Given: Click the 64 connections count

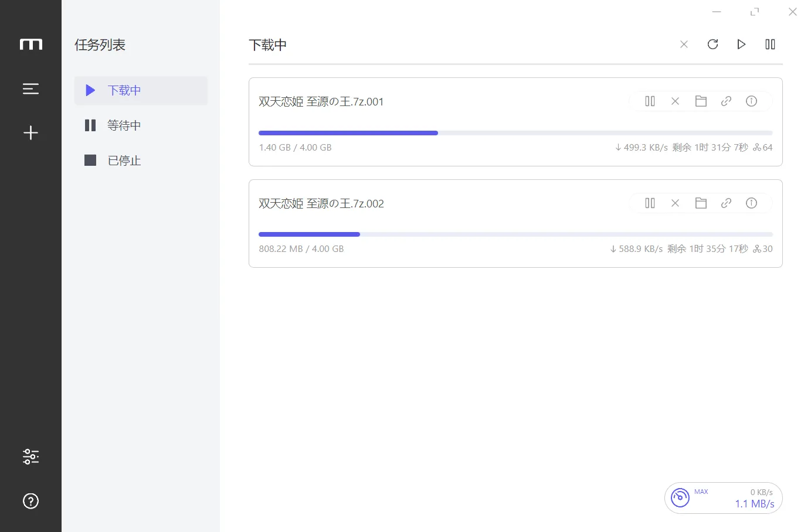Looking at the screenshot, I should [767, 148].
